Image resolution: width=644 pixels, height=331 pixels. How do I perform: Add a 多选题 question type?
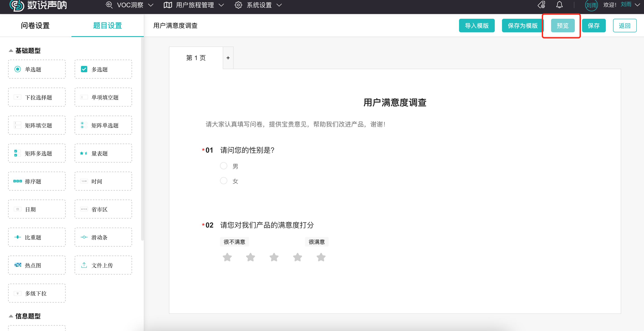103,69
